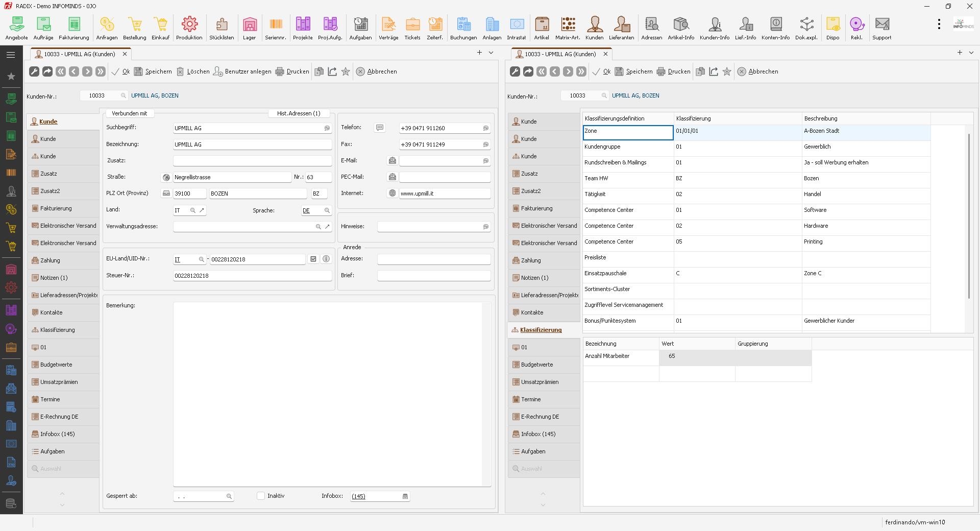Open the Tickets module
This screenshot has width=980, height=531.
click(412, 28)
